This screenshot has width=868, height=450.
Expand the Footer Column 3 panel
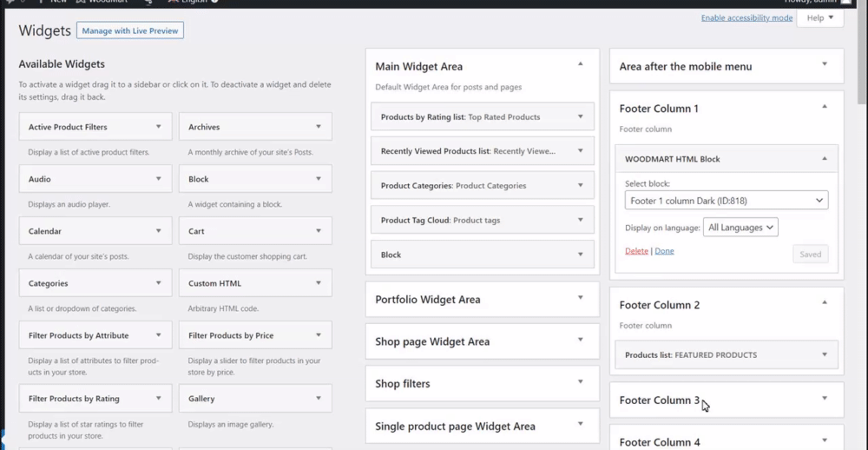pyautogui.click(x=825, y=400)
